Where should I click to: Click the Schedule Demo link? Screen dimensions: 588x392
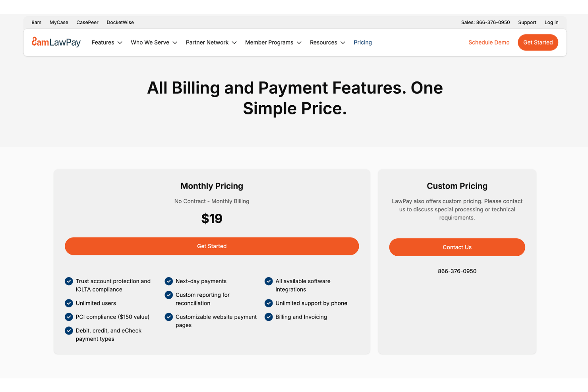pyautogui.click(x=489, y=42)
